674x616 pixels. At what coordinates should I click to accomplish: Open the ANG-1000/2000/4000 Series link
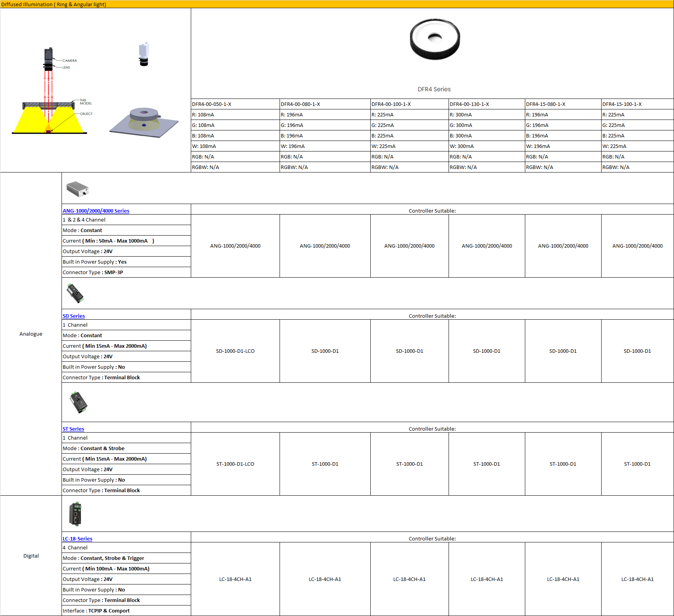[x=96, y=211]
